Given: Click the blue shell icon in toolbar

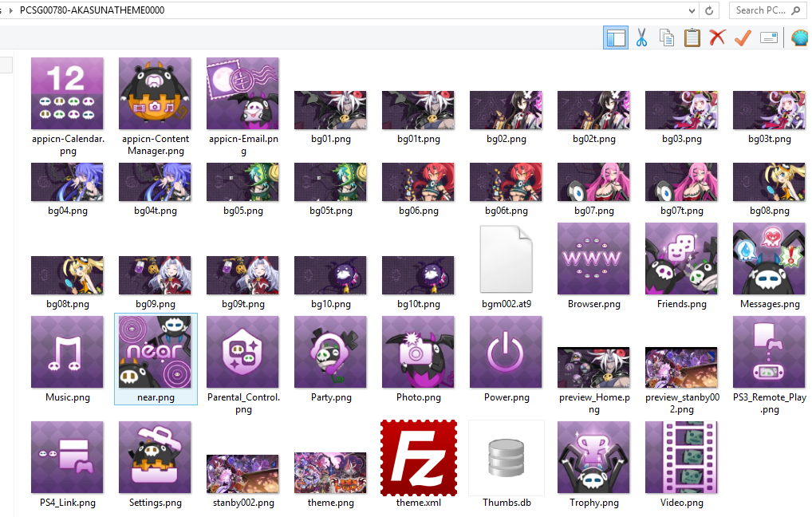Looking at the screenshot, I should point(799,37).
